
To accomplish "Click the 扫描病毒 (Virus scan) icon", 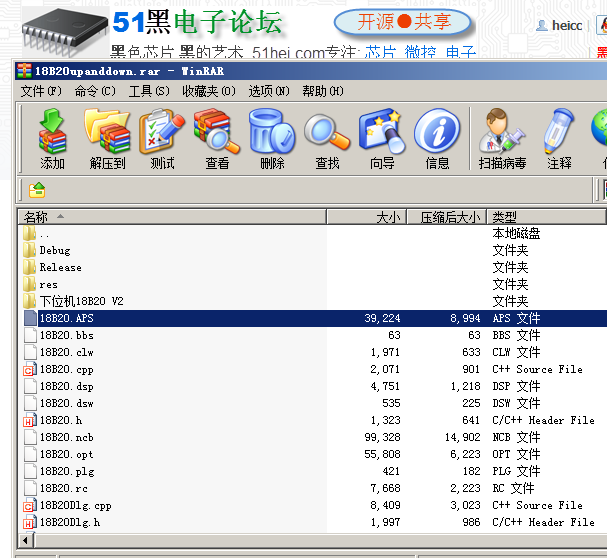I will [502, 139].
